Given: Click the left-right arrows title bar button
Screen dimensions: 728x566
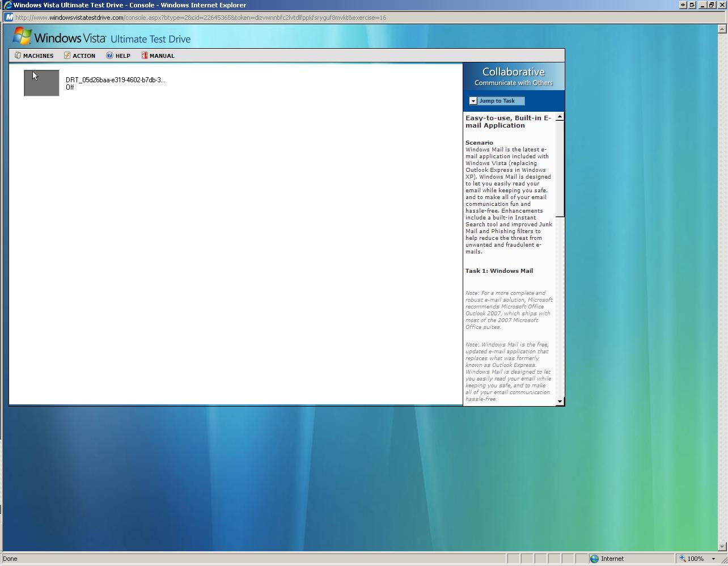Looking at the screenshot, I should point(683,5).
